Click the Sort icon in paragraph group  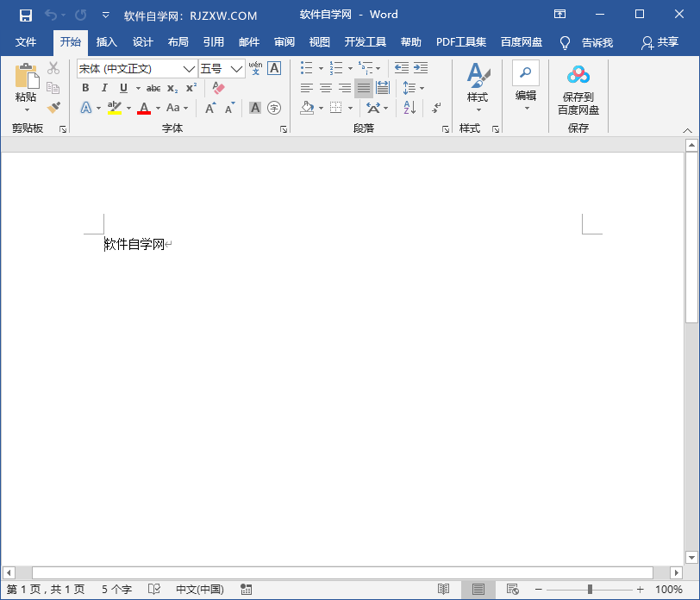click(409, 107)
